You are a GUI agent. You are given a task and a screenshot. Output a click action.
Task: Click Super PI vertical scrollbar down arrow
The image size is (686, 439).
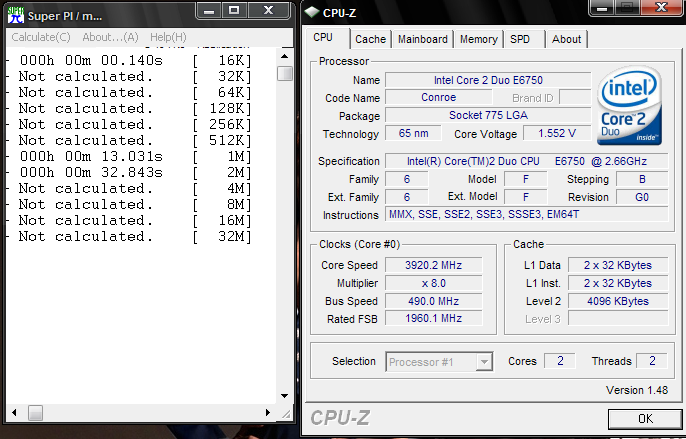(284, 396)
